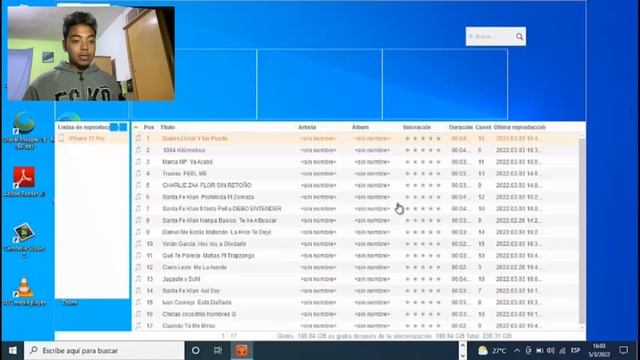Open the notification center icon
The width and height of the screenshot is (640, 360).
(623, 351)
